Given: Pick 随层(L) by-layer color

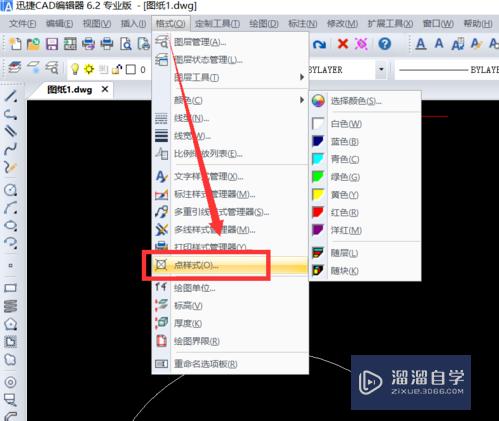Looking at the screenshot, I should [365, 253].
